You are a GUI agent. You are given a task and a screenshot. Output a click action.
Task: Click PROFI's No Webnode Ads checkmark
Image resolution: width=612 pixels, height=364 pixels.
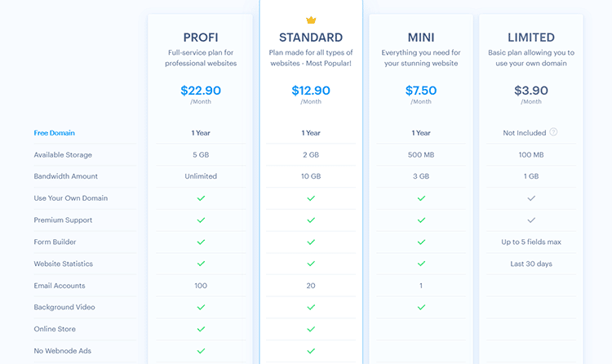pyautogui.click(x=201, y=351)
